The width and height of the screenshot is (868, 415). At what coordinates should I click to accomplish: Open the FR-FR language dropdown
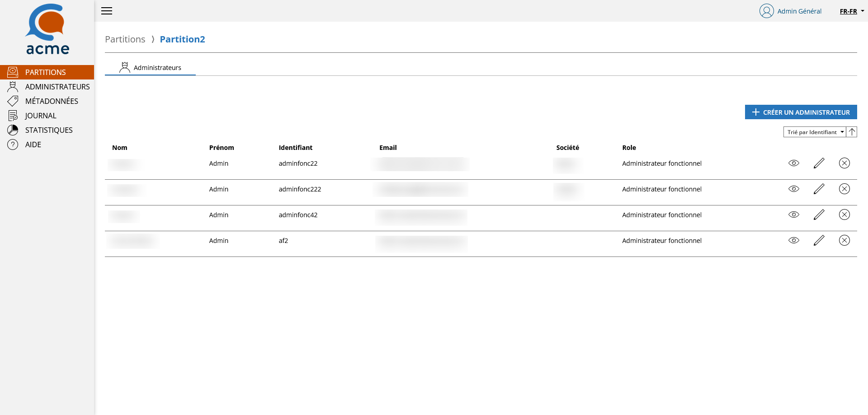tap(852, 11)
